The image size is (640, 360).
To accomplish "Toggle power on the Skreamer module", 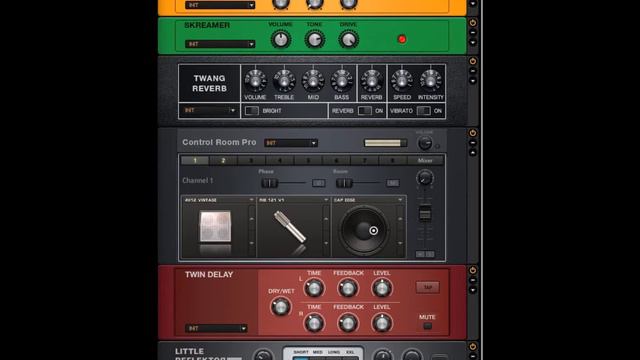I will click(473, 23).
